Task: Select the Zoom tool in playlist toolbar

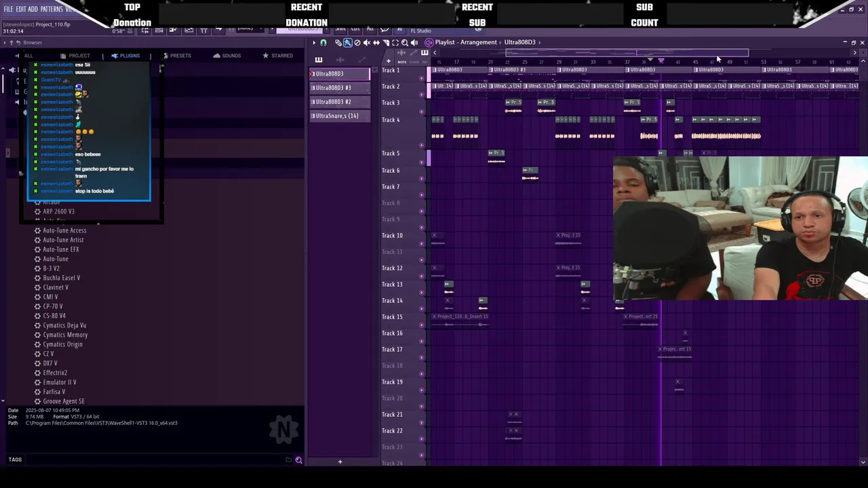Action: point(405,43)
